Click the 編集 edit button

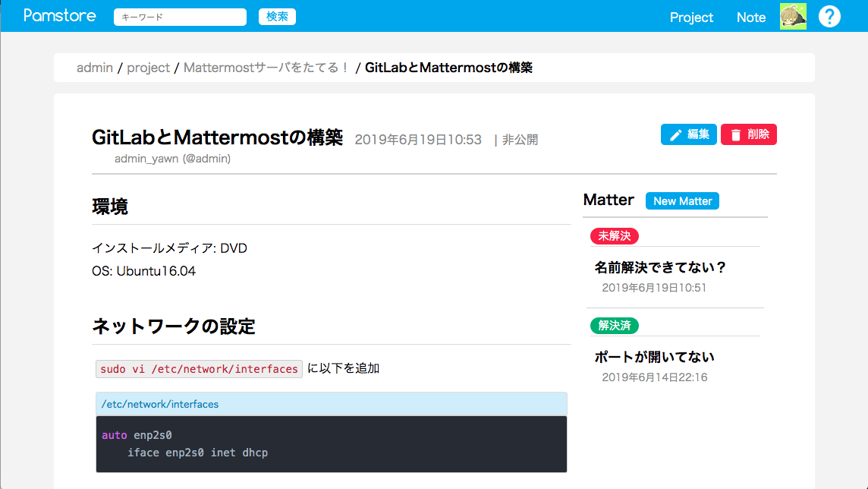pyautogui.click(x=689, y=134)
